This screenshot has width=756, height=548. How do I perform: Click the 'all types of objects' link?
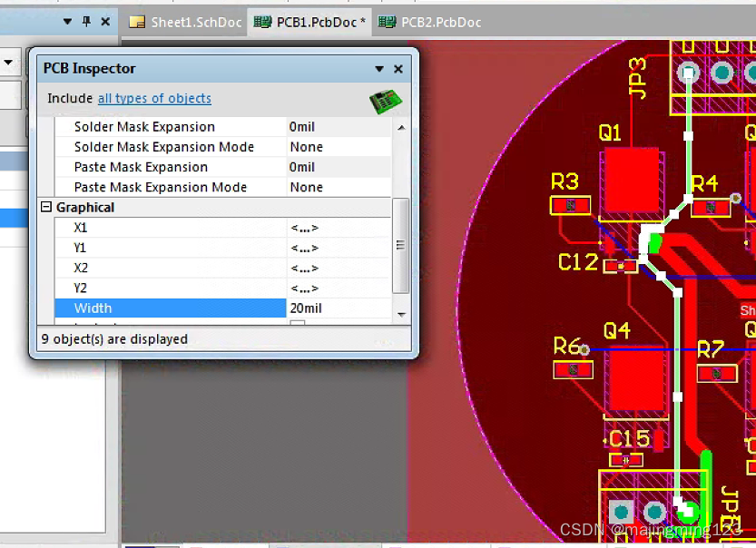154,98
